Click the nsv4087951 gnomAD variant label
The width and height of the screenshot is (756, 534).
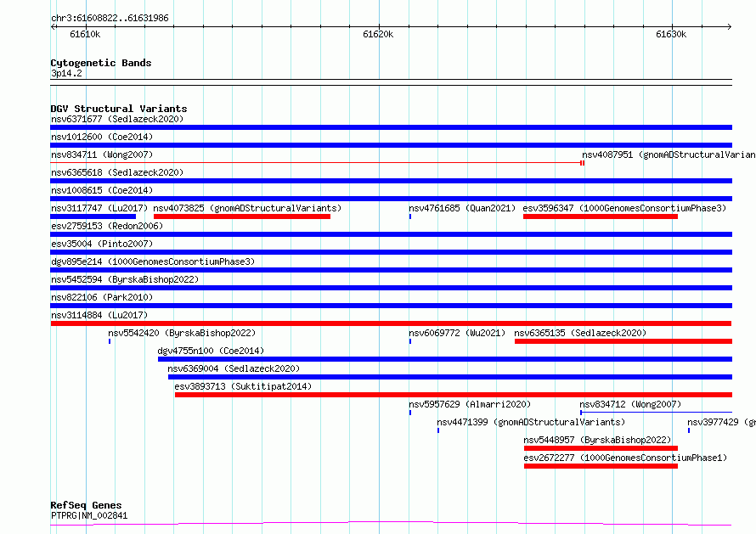(669, 155)
